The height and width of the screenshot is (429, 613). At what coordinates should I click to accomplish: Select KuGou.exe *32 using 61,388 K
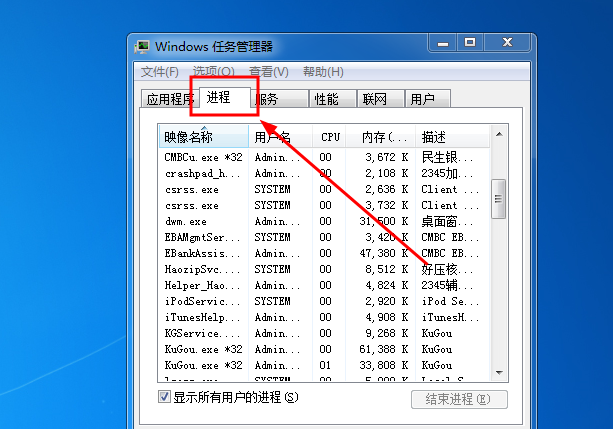[324, 349]
